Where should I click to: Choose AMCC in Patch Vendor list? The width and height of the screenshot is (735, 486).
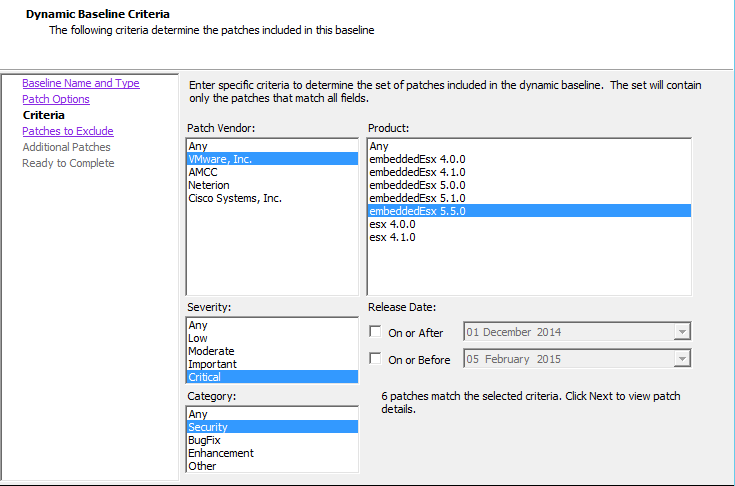point(204,172)
